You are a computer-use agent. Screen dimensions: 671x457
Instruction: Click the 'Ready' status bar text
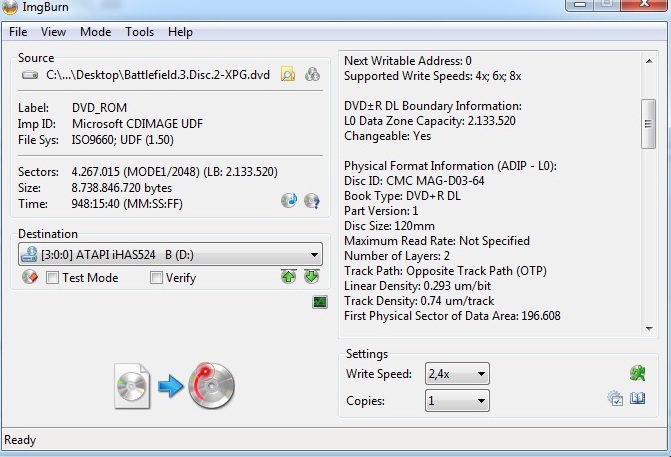(x=20, y=440)
